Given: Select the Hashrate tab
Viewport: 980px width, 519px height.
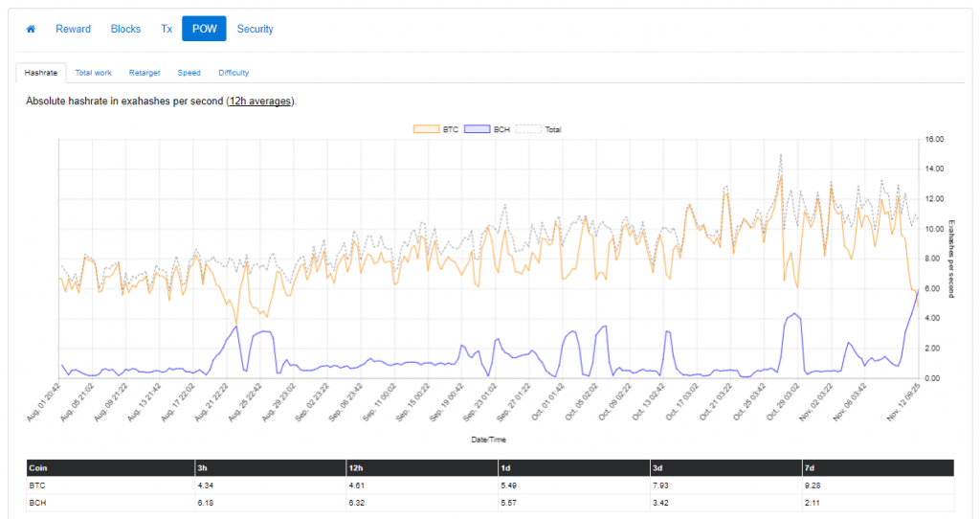Looking at the screenshot, I should click(41, 73).
